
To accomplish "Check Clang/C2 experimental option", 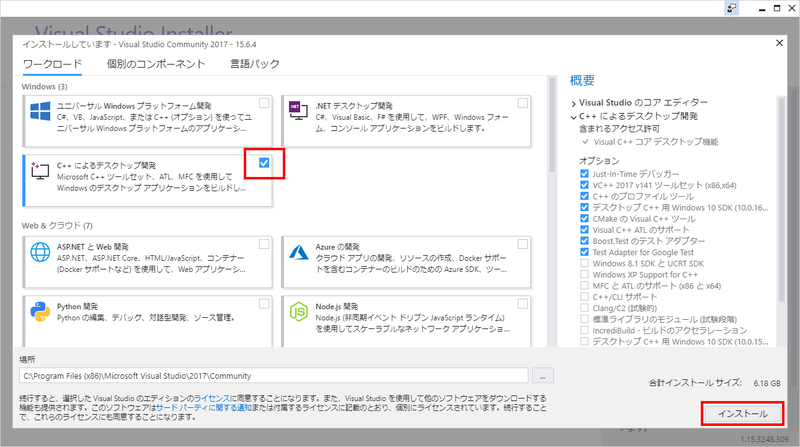I will [584, 308].
